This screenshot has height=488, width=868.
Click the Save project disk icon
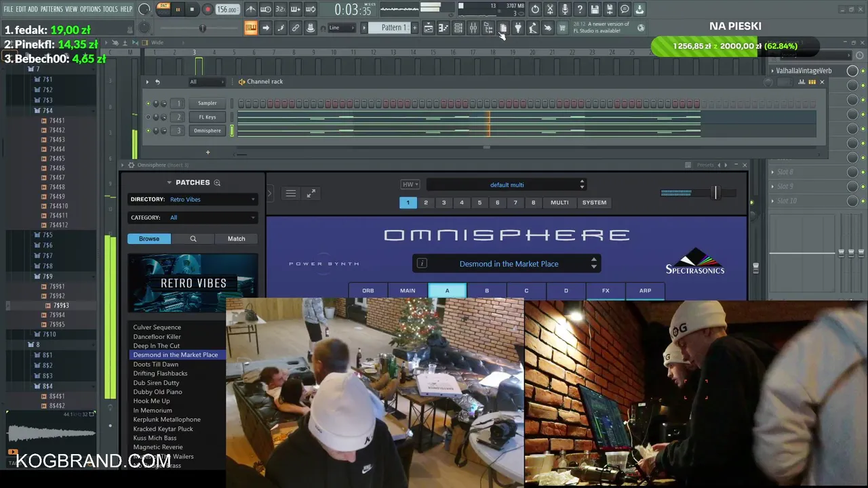coord(595,9)
